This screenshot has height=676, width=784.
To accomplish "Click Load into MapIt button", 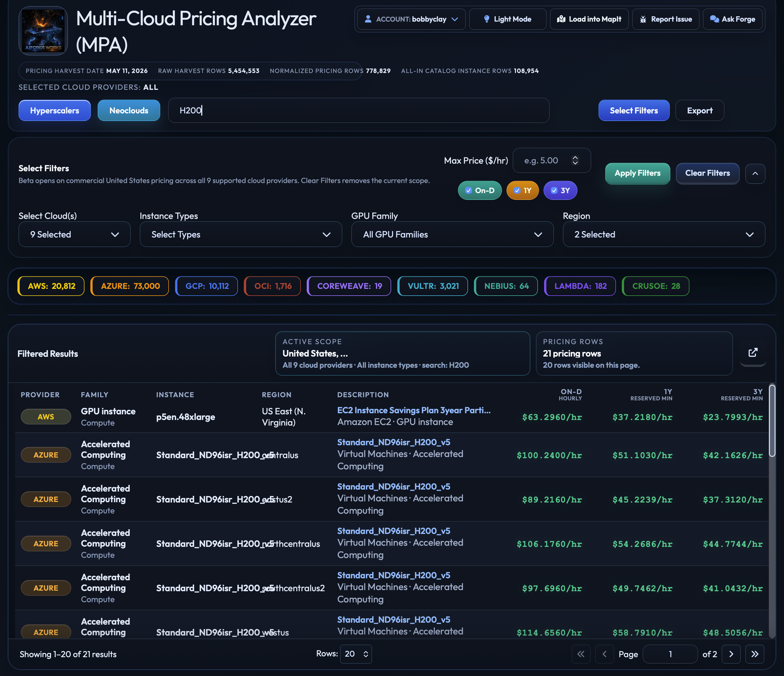I will [x=589, y=19].
